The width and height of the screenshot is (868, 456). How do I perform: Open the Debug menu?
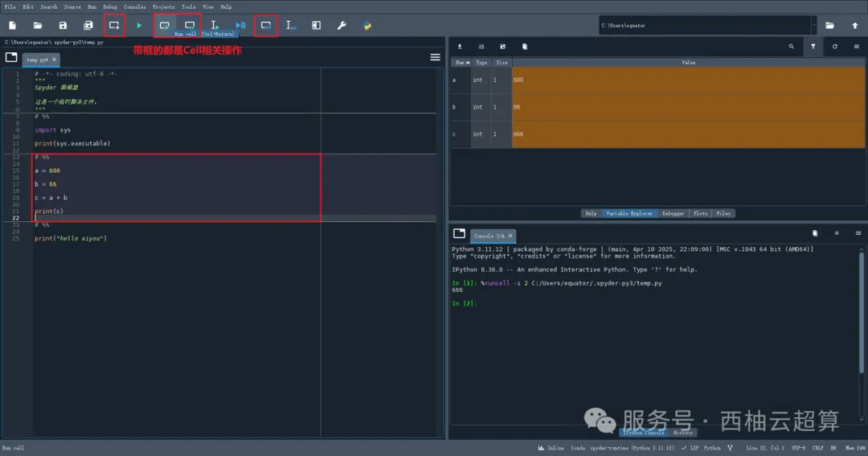tap(110, 6)
